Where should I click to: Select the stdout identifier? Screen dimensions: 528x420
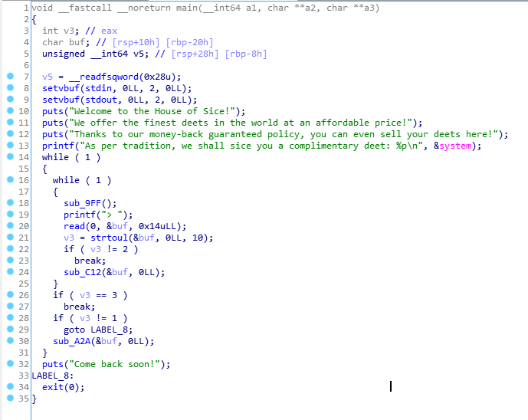[101, 100]
